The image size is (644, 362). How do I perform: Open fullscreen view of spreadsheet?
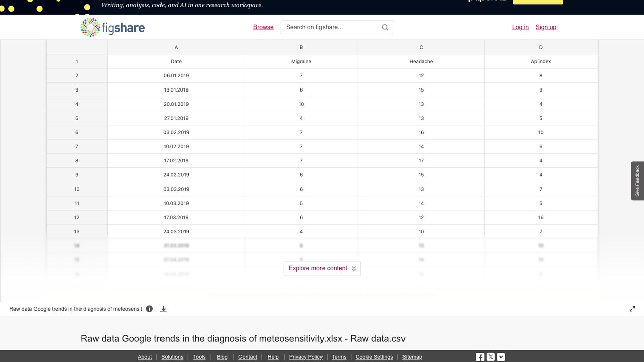[x=632, y=309]
